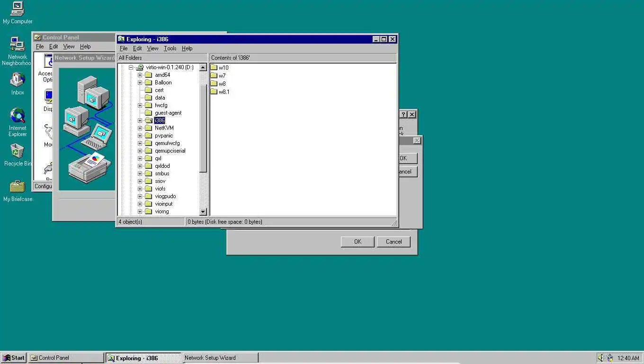Click the volume speaker tray icon

pos(601,358)
